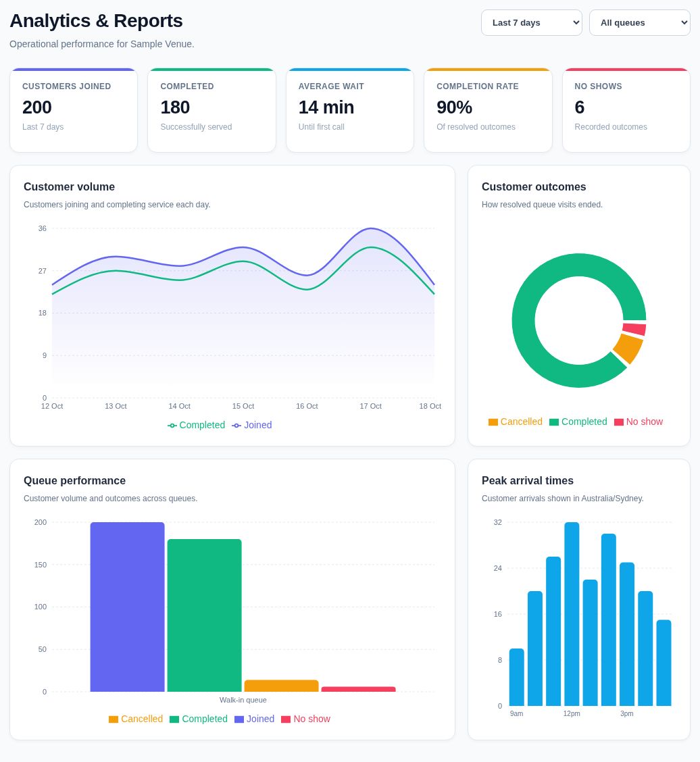Click the 'Customer outcomes' heading

pos(534,187)
